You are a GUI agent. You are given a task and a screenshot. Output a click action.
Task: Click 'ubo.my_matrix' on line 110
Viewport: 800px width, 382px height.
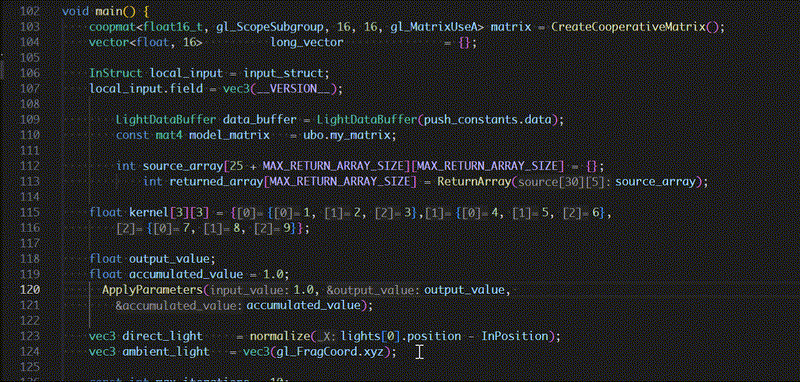pos(346,135)
